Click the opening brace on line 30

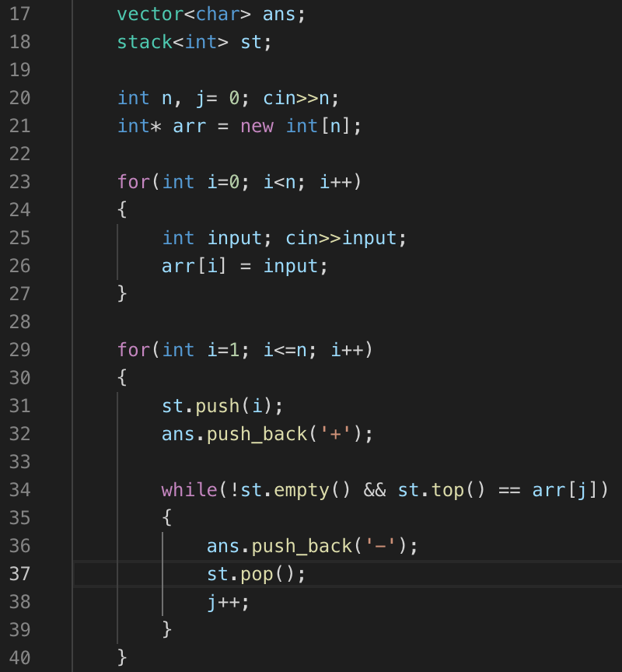coord(122,378)
